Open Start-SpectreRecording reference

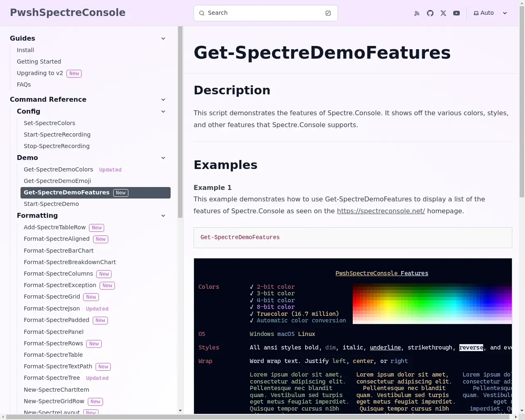(57, 135)
